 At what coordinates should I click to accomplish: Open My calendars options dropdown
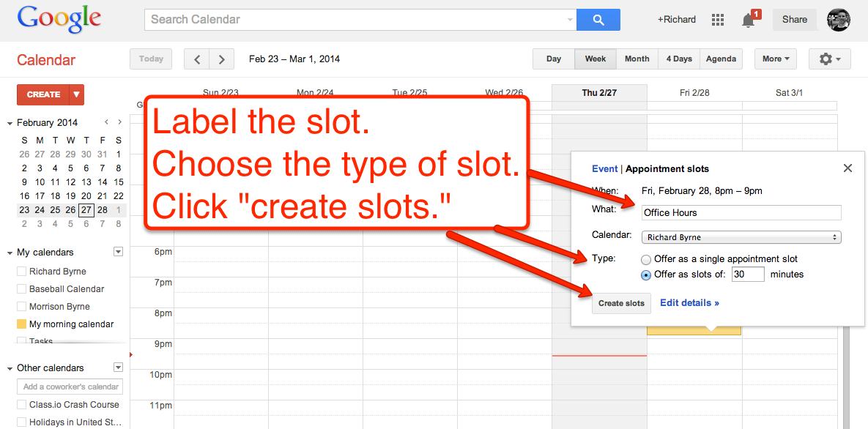click(x=117, y=252)
